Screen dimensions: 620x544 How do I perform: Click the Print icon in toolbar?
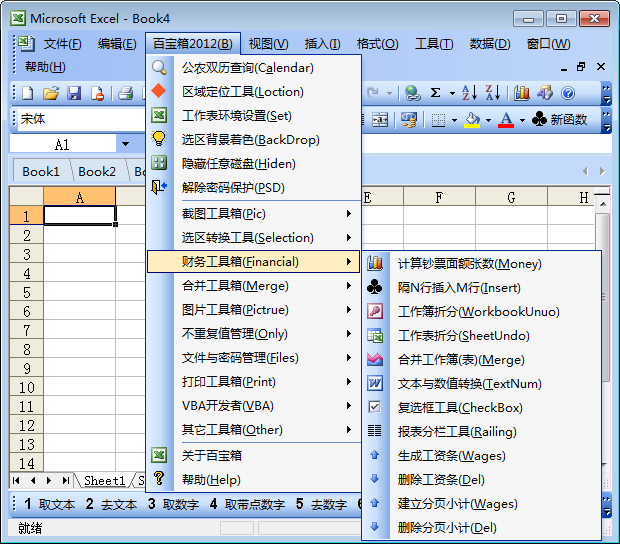[126, 93]
